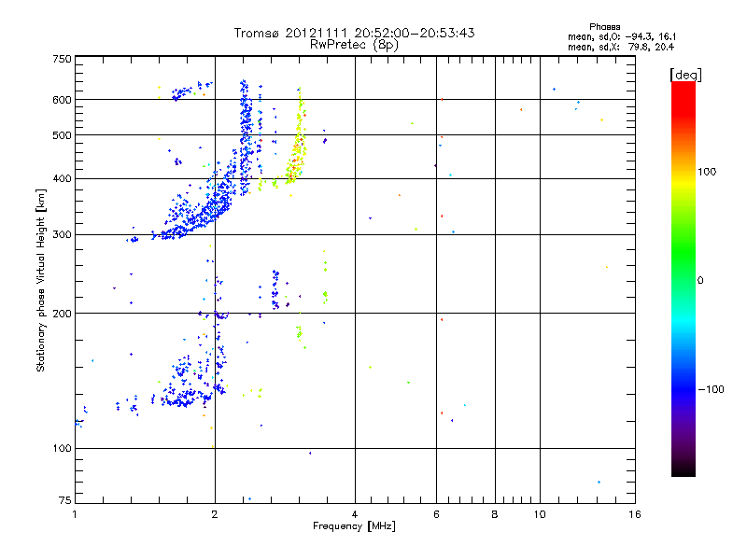Viewport: 747px width, 560px height.
Task: Select the 'RwPretec (8p)' subtitle text
Action: tap(354, 45)
